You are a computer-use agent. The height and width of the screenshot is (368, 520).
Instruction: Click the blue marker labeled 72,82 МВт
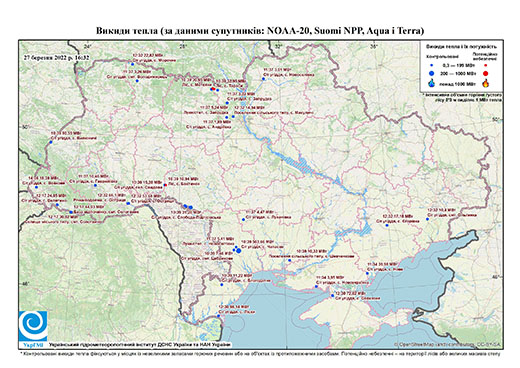(332, 295)
